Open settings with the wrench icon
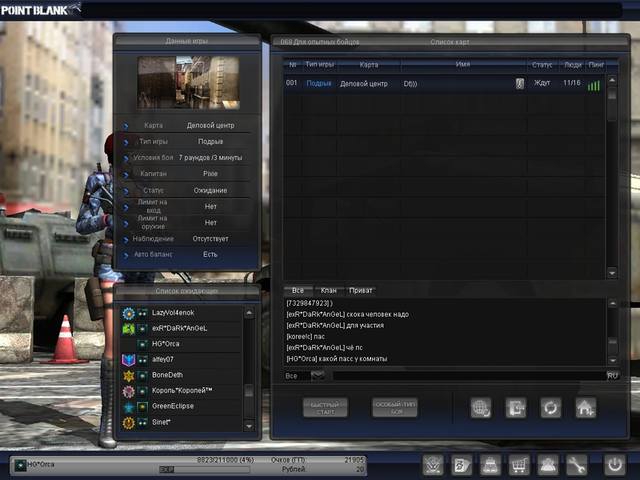 577,465
